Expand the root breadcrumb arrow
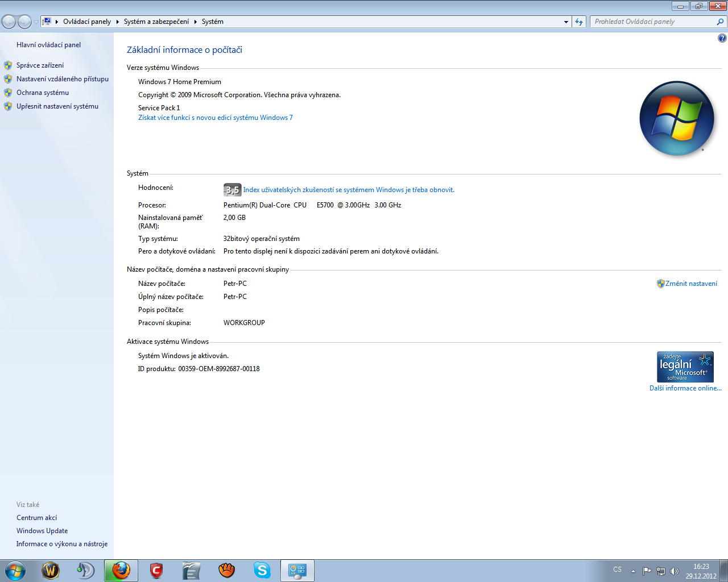Image resolution: width=728 pixels, height=582 pixels. pyautogui.click(x=57, y=22)
